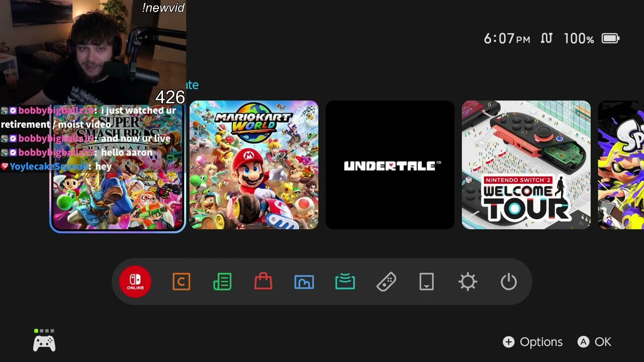The width and height of the screenshot is (644, 362).
Task: Open Nintendo Switch Online
Action: [135, 282]
